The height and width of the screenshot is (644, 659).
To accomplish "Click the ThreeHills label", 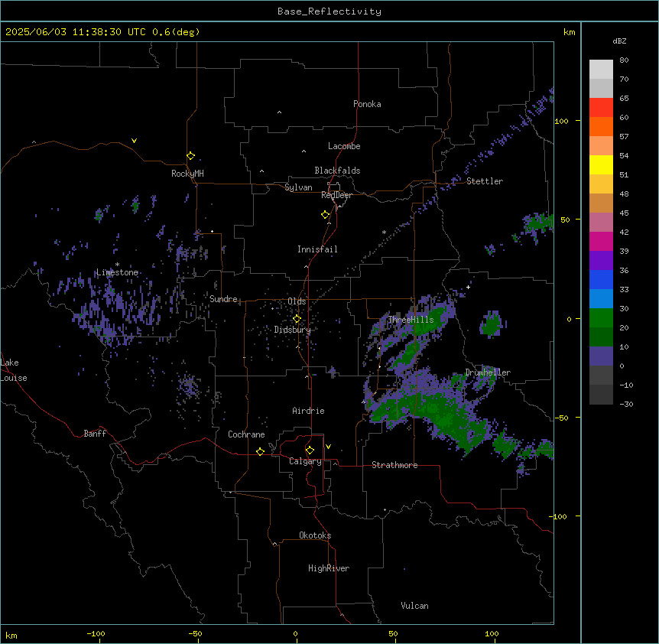I will click(x=411, y=320).
